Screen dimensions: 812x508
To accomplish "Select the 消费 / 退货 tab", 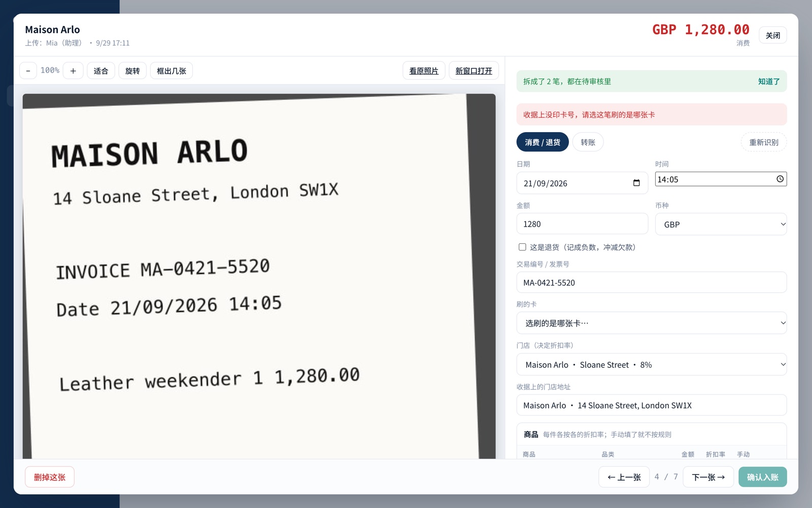I will point(543,142).
